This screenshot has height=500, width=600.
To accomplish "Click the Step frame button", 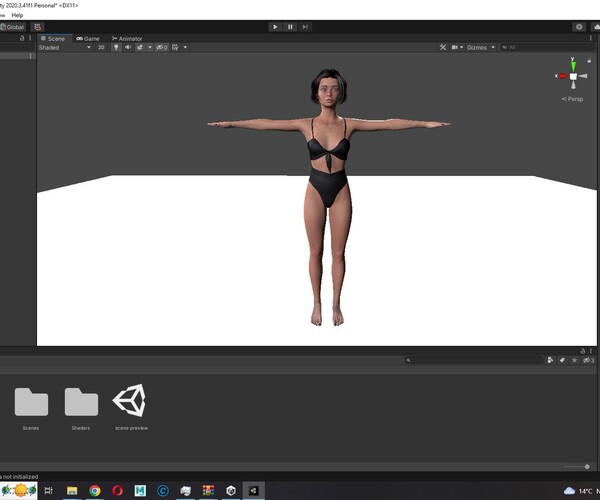I will (x=305, y=27).
